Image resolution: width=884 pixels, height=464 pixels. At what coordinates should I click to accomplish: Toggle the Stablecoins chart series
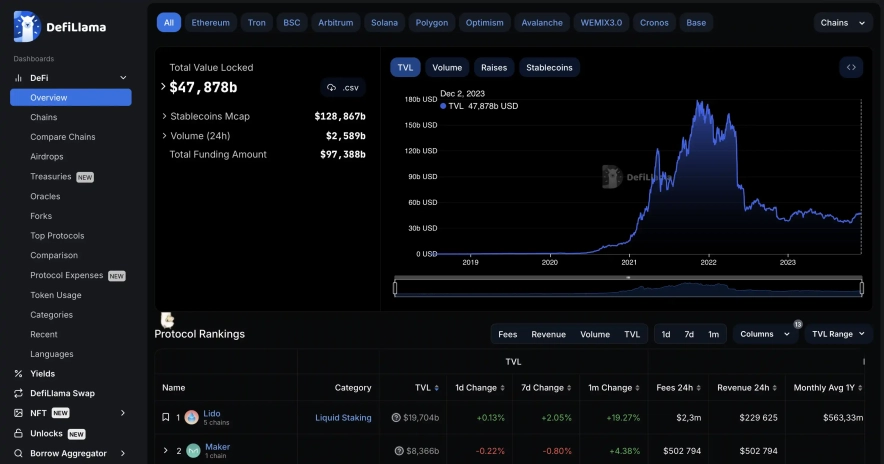(x=550, y=68)
